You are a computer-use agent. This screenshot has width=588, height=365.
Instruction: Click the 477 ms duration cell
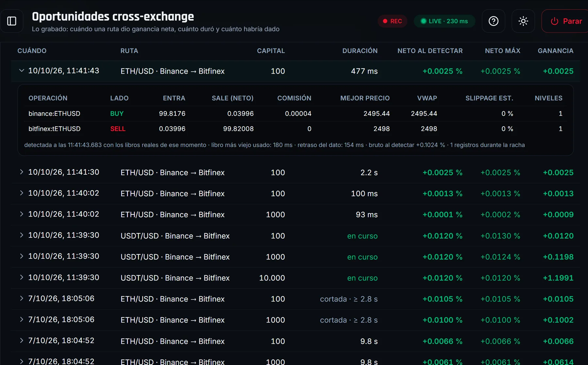(364, 71)
